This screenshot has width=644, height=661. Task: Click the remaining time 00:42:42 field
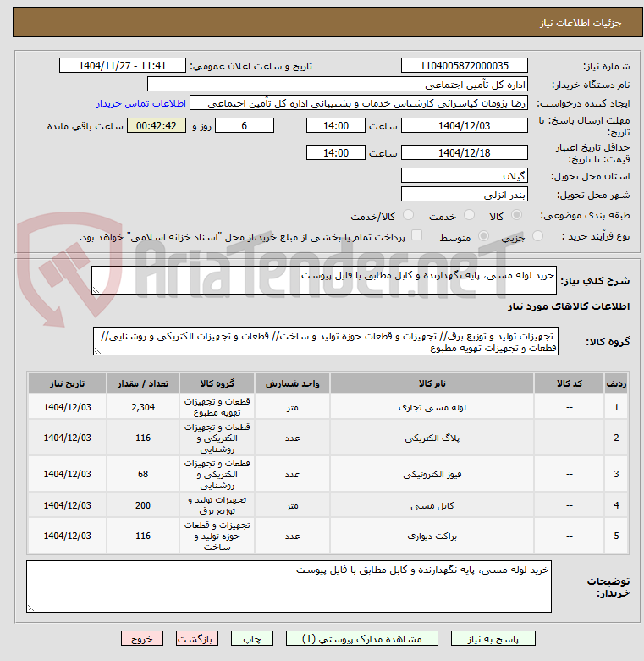pos(156,125)
